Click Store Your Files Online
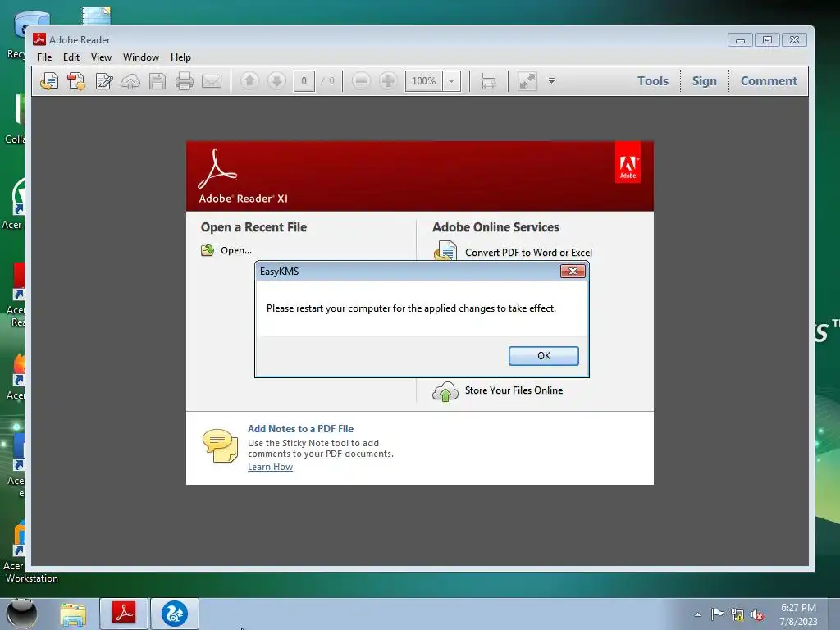 (514, 390)
